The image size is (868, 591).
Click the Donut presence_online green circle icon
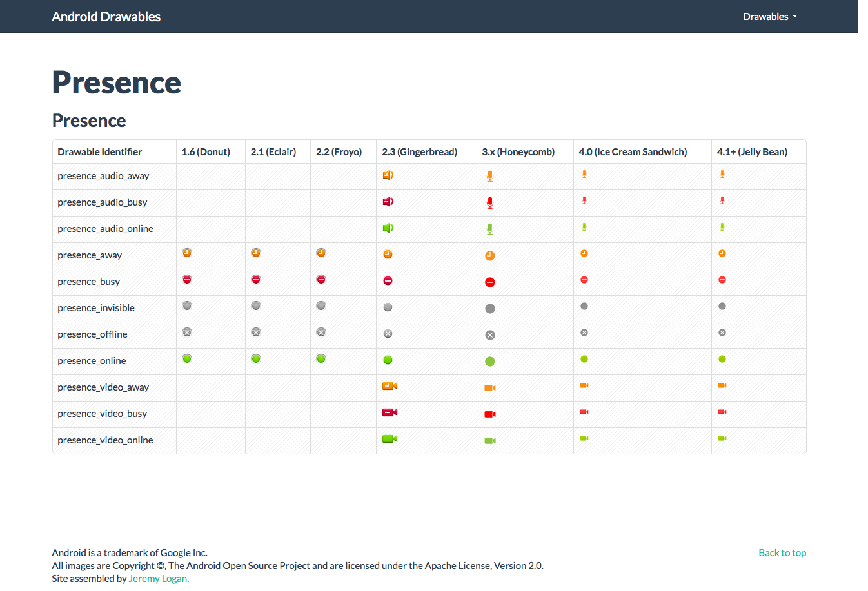tap(187, 359)
